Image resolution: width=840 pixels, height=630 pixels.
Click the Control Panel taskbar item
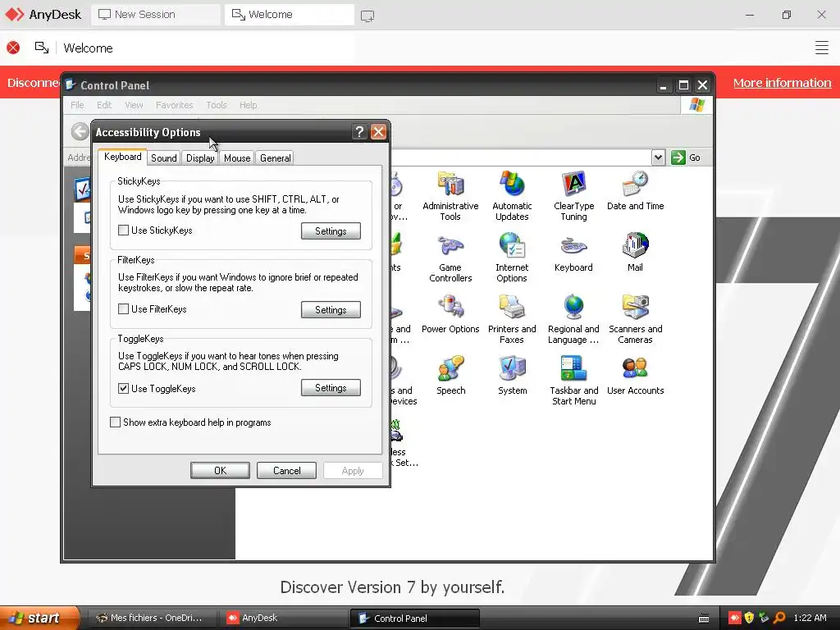(414, 618)
